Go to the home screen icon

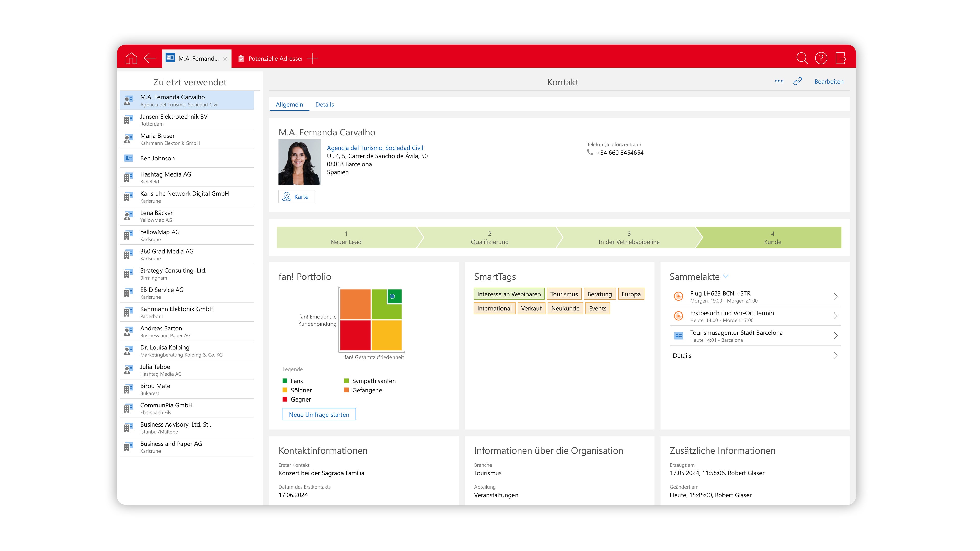131,58
